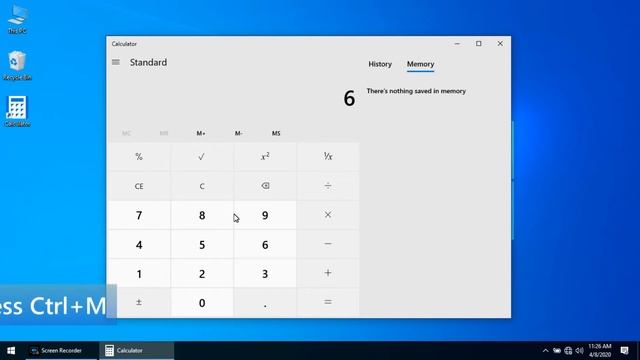Switch to the Memory tab

click(x=420, y=64)
